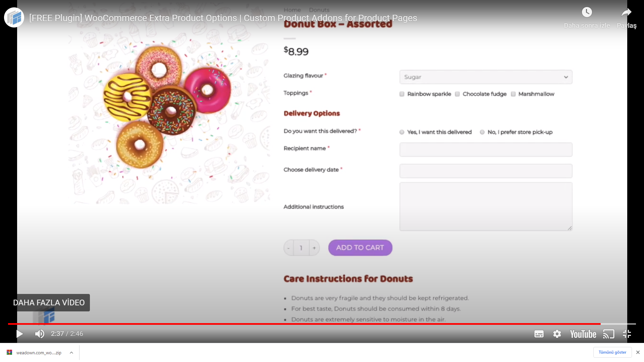Click the Recipient name field
The height and width of the screenshot is (362, 644).
[486, 149]
